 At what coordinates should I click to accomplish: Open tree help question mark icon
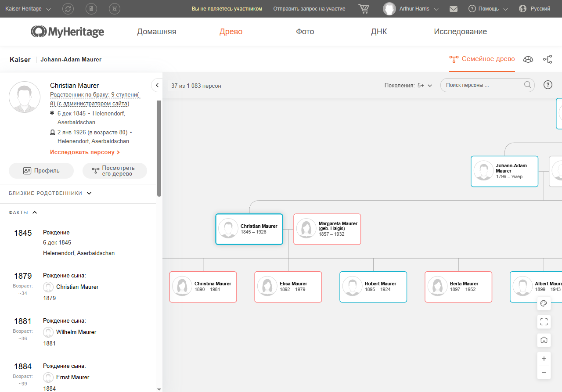[x=548, y=85]
